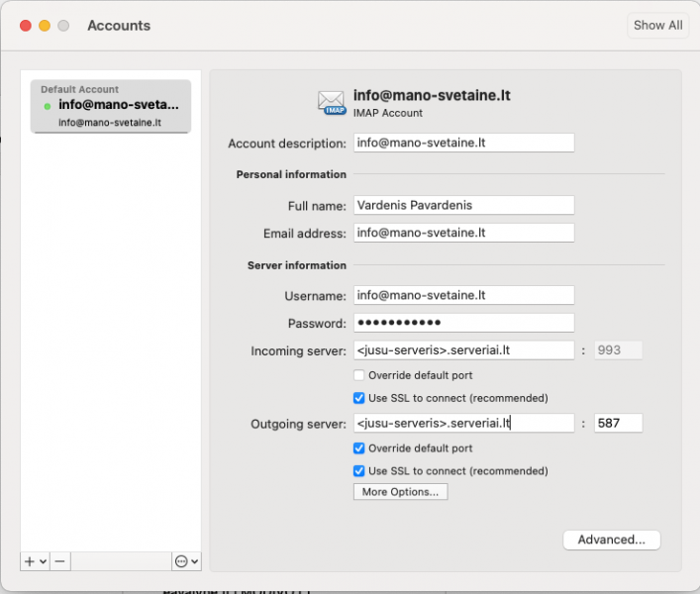The height and width of the screenshot is (594, 700).
Task: Focus the Password field
Action: (463, 323)
